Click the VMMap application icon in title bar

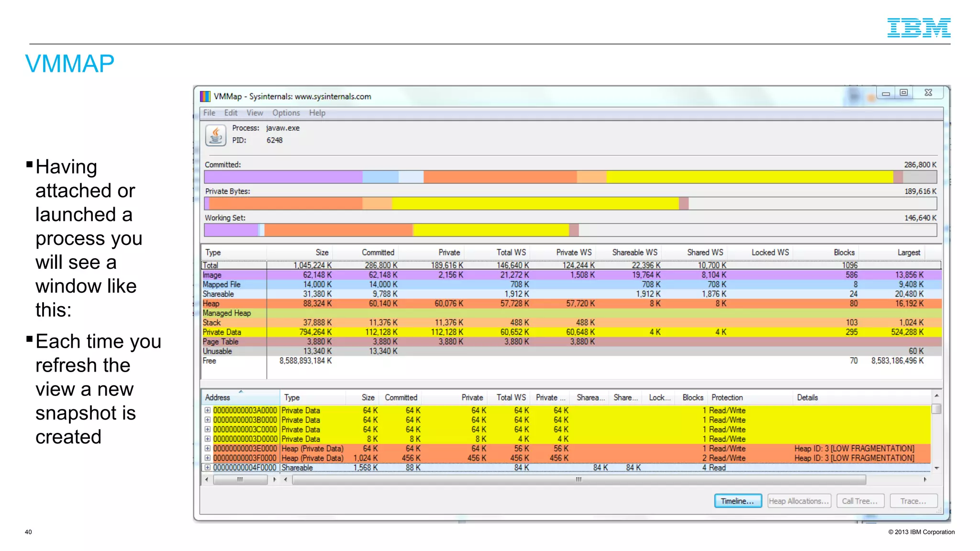[x=205, y=96]
